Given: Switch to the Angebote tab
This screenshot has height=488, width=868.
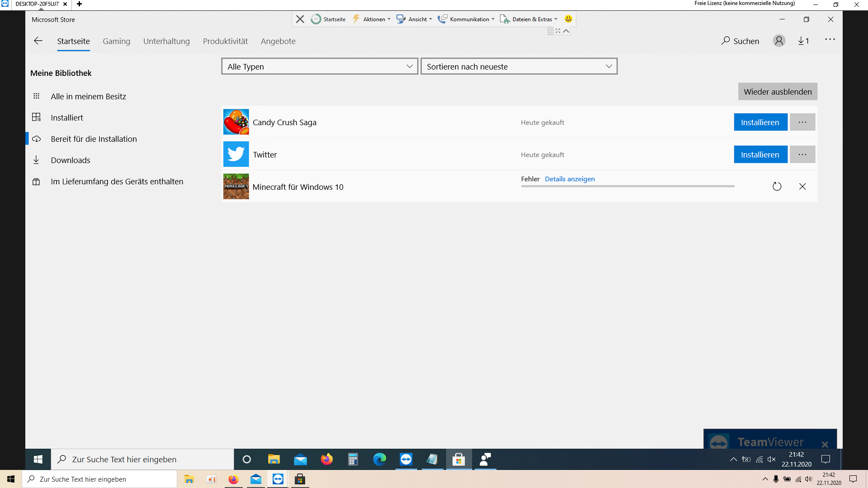Looking at the screenshot, I should 278,41.
